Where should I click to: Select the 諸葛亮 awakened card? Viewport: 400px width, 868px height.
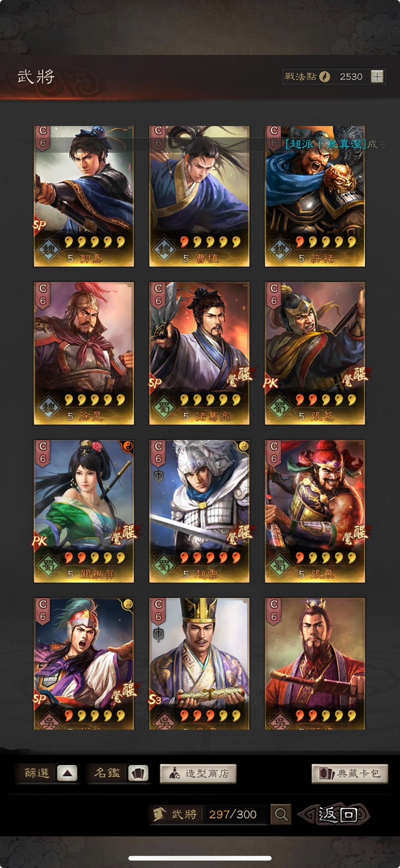click(x=199, y=353)
